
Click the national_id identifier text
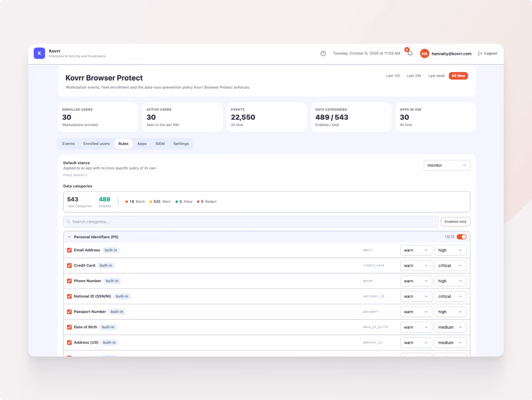coord(374,296)
